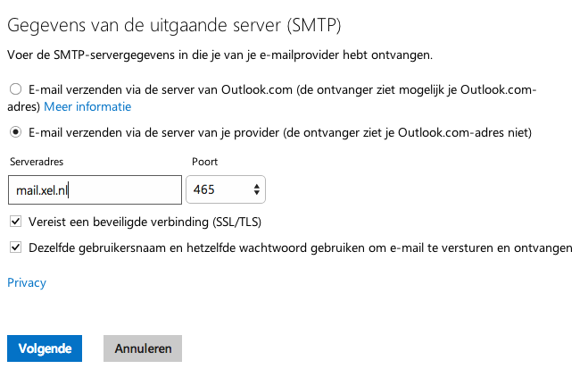
Task: Click the Poort label above the dropdown
Action: [204, 162]
